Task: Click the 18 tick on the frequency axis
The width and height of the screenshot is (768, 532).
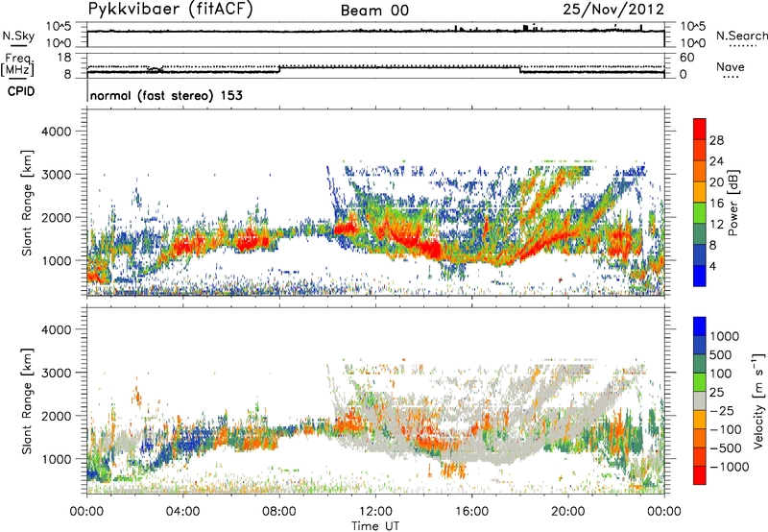Action: click(64, 58)
